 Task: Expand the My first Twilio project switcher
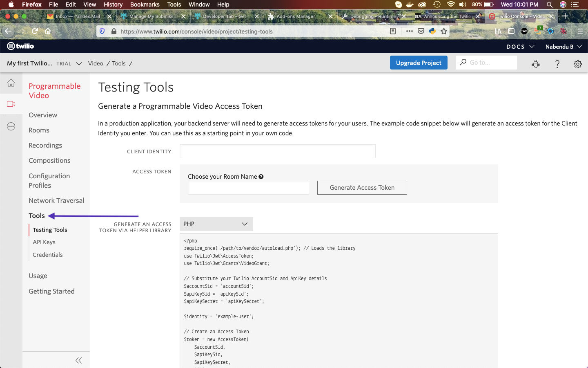[x=45, y=63]
